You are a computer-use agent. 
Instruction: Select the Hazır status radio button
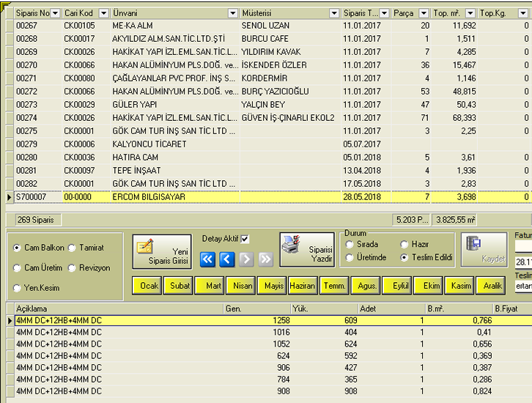tap(405, 245)
